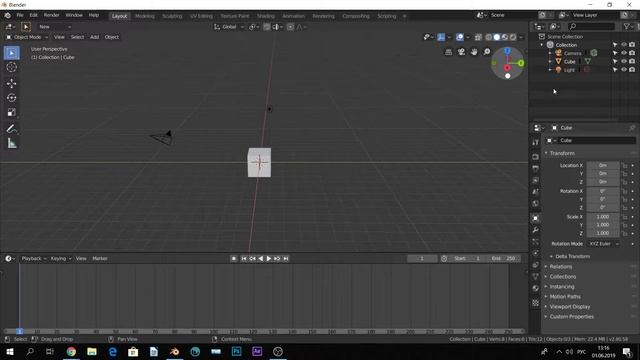
Task: Open the Object properties tab
Action: pos(536,218)
